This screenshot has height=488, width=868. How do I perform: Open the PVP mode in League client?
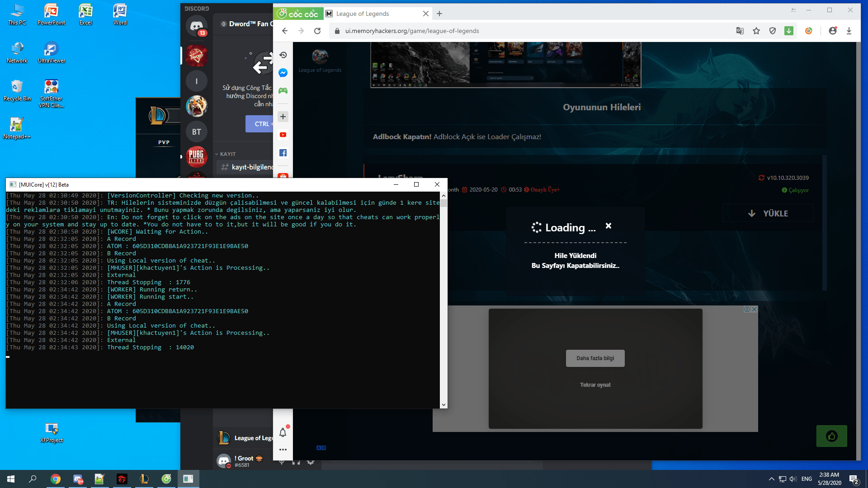point(164,142)
